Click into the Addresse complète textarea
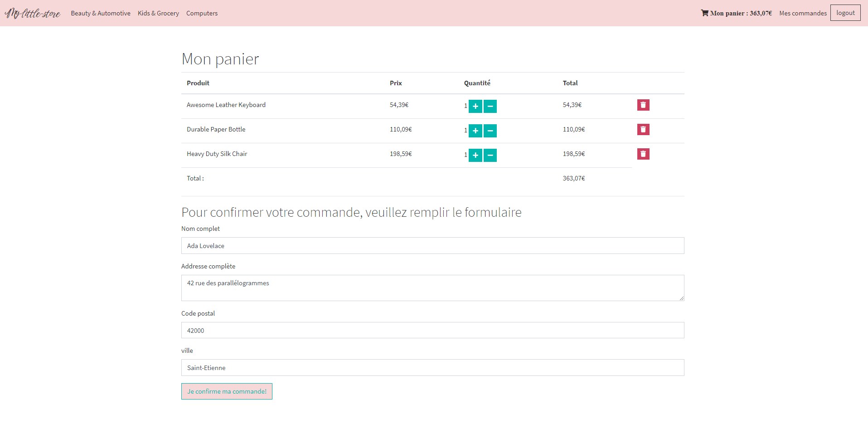The width and height of the screenshot is (868, 424). tap(432, 288)
